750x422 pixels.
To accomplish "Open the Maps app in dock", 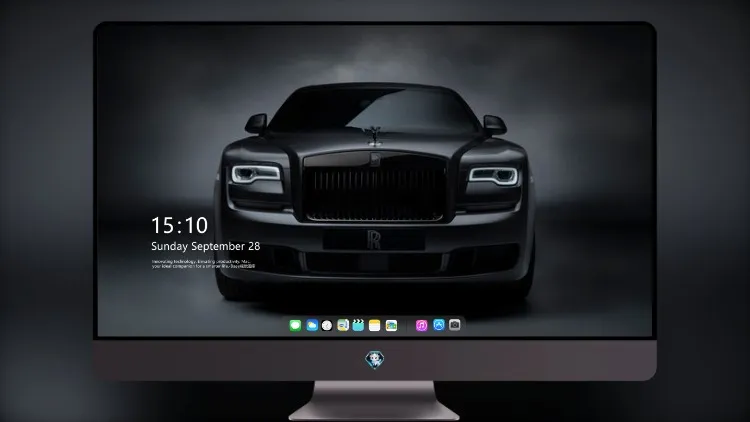I will coord(343,326).
